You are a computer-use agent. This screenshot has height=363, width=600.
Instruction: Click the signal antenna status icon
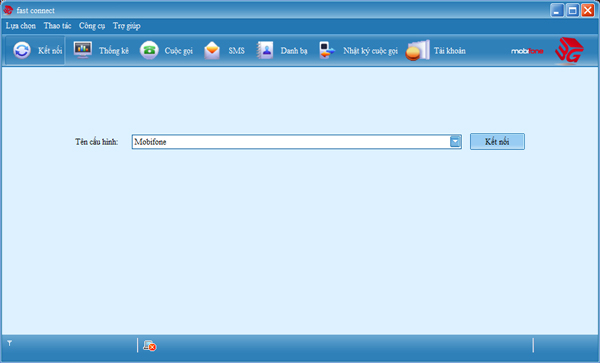[10, 343]
